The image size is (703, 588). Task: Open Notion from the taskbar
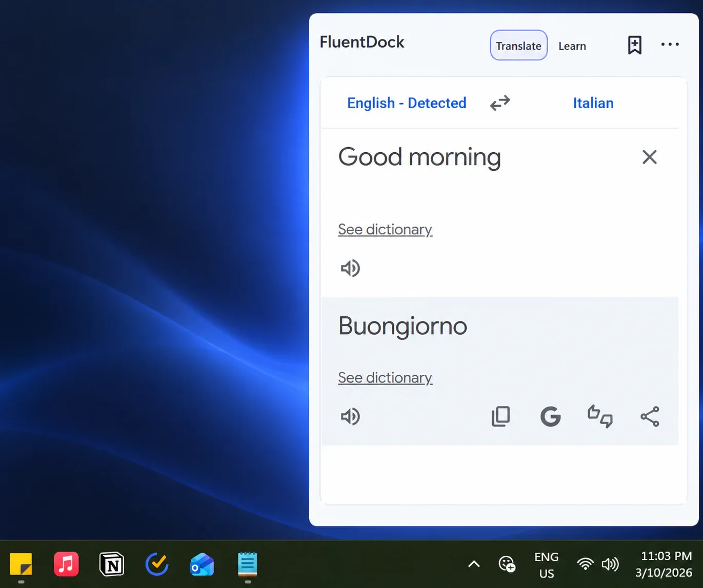[x=112, y=564]
